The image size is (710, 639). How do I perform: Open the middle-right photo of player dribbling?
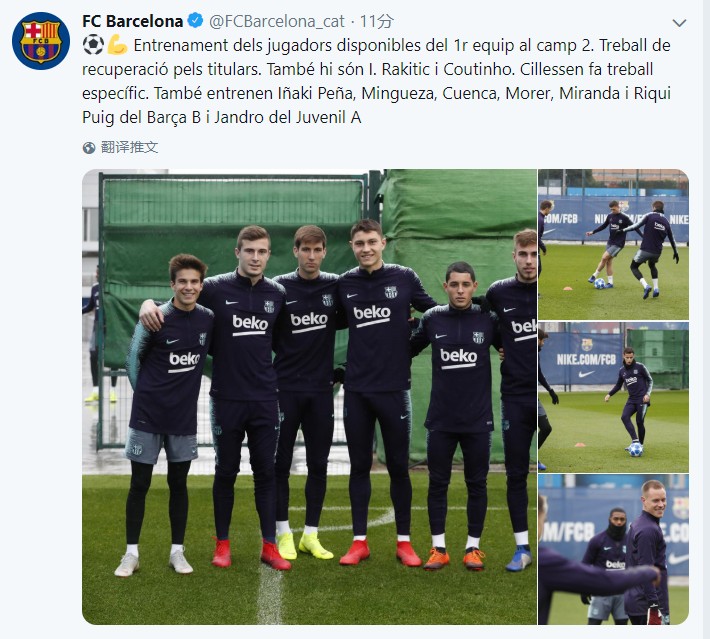(614, 397)
